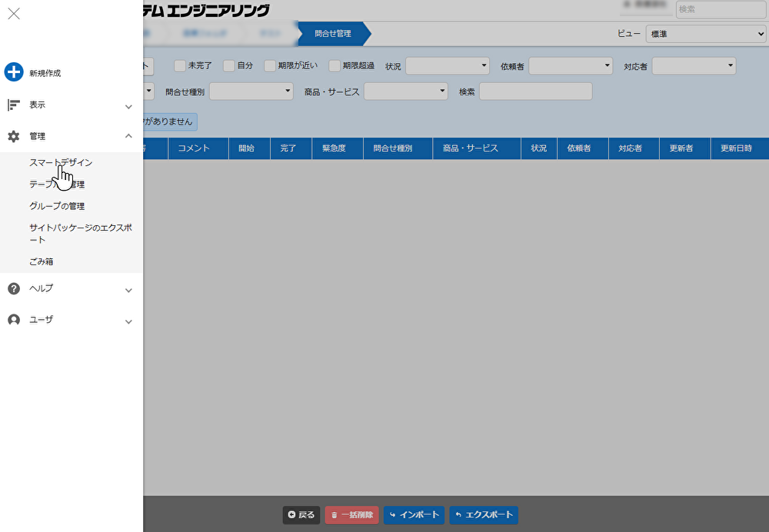Enable the 期限超過 checkbox
Image resolution: width=769 pixels, height=532 pixels.
335,66
